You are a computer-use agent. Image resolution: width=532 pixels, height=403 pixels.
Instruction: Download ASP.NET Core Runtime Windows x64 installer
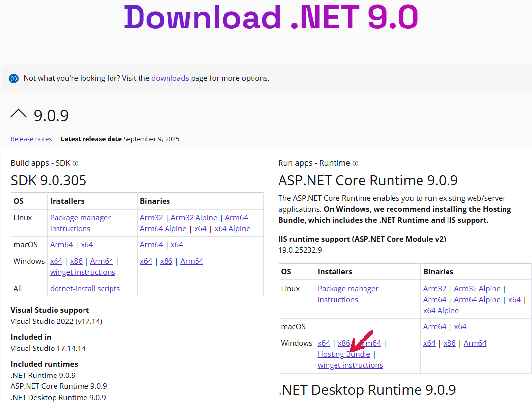[324, 343]
